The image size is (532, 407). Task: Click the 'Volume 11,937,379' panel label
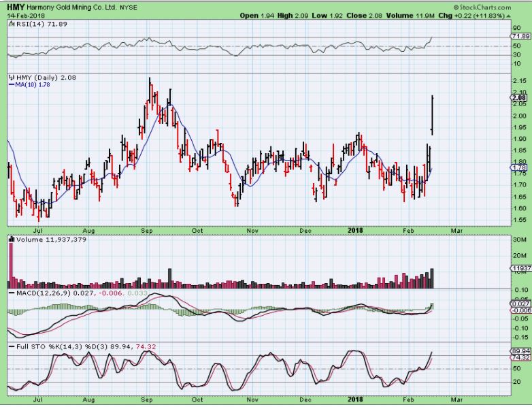click(51, 240)
